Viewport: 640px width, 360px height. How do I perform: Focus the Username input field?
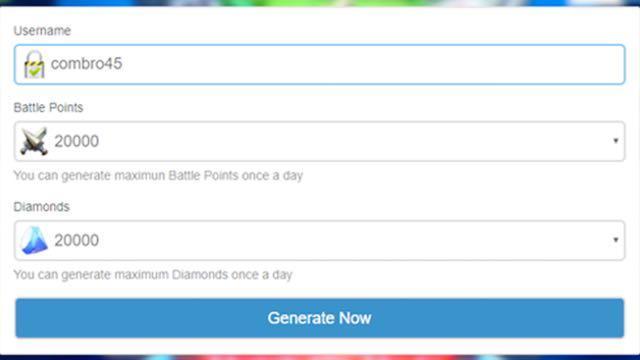(320, 64)
